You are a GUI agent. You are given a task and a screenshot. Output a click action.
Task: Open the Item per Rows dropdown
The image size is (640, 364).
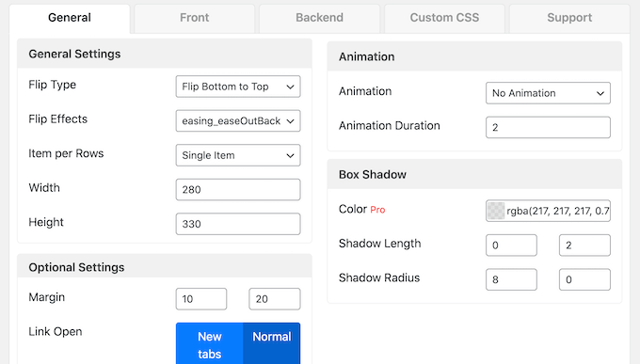coord(238,155)
